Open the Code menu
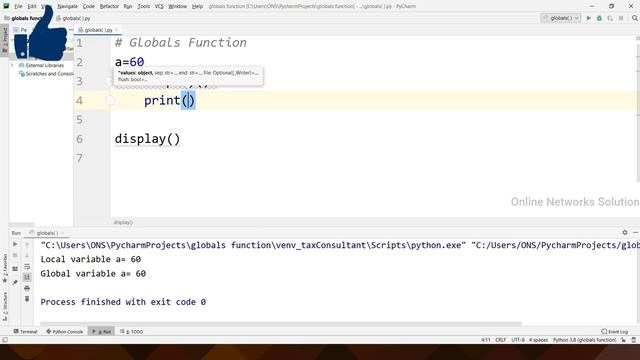Screen dimensions: 640x360 89,6
